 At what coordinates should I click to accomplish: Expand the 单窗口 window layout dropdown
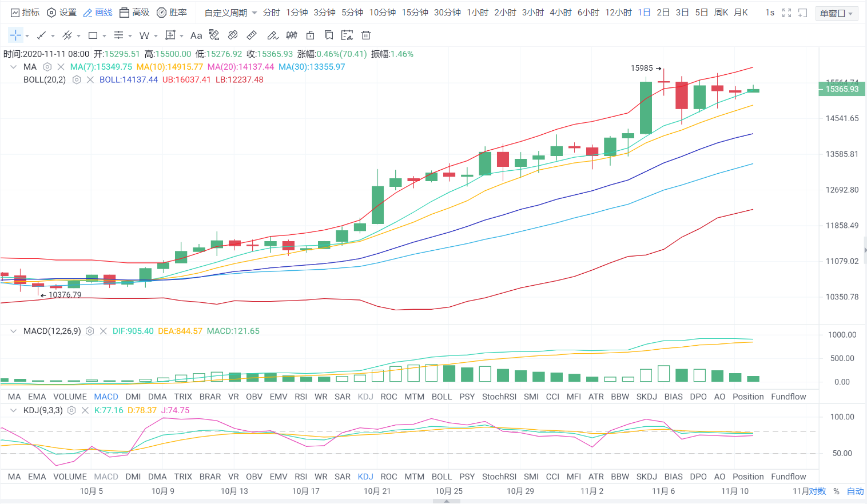point(838,13)
